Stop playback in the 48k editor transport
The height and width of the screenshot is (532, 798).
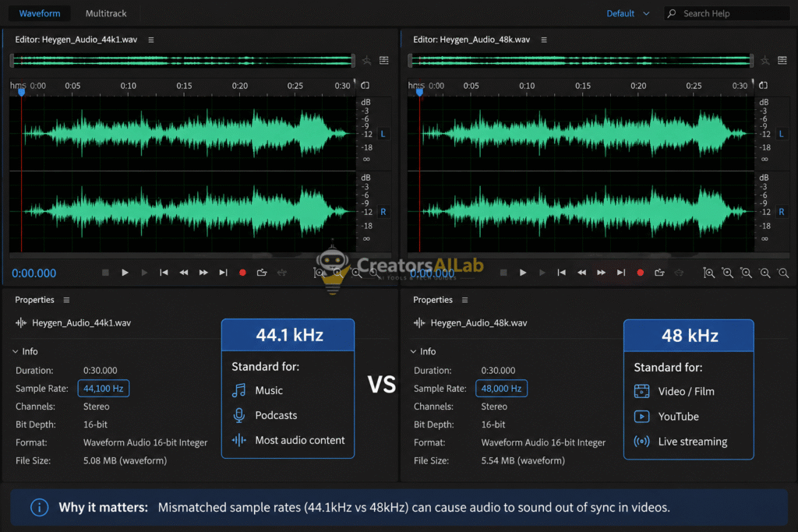pyautogui.click(x=503, y=273)
